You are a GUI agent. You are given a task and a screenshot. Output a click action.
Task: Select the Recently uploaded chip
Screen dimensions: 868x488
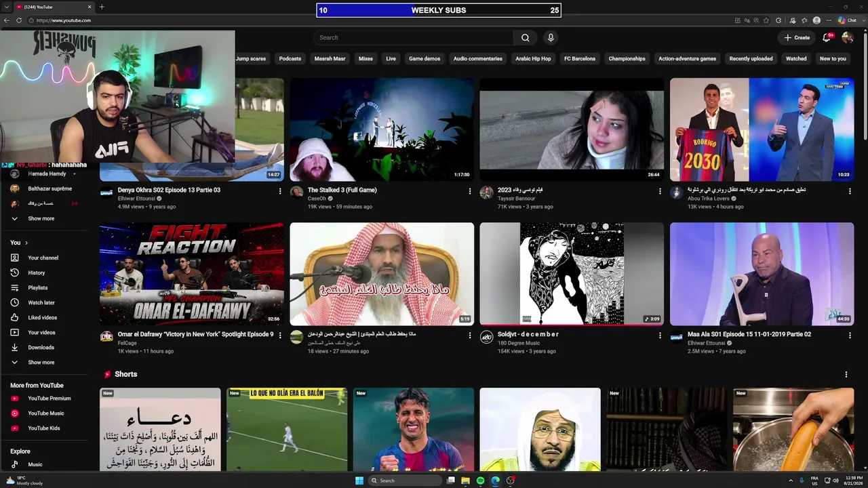751,59
